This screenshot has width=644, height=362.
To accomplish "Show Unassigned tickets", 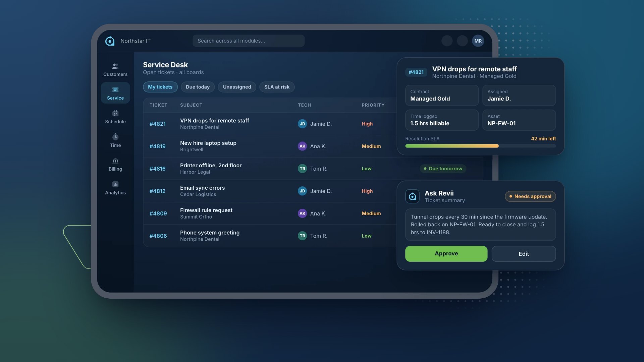I will (x=237, y=87).
